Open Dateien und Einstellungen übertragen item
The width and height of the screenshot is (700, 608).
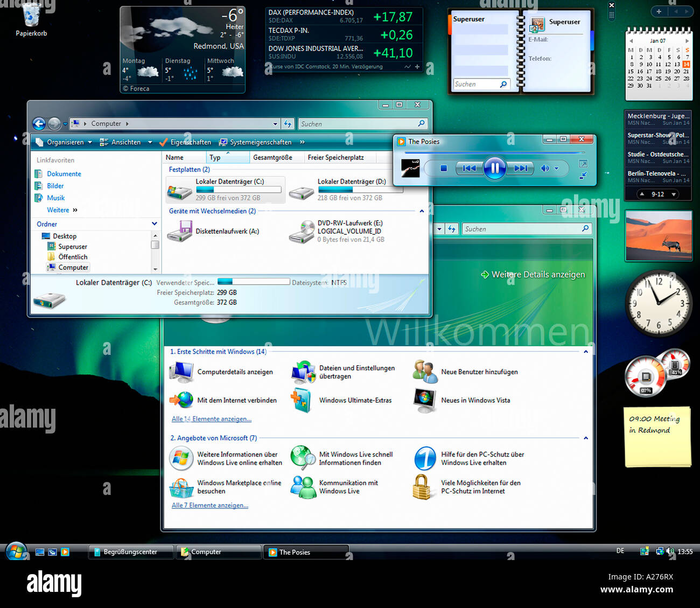[343, 372]
